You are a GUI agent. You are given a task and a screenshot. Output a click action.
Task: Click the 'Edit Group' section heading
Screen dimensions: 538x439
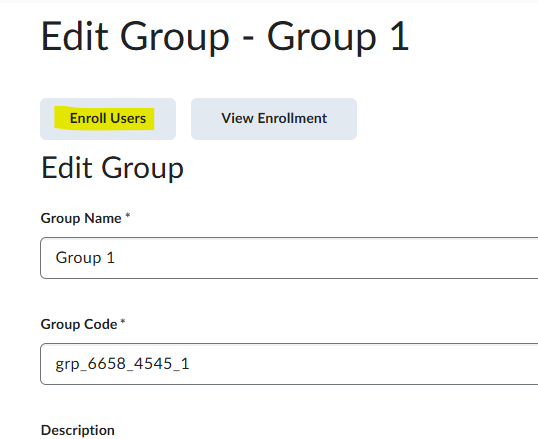coord(112,168)
